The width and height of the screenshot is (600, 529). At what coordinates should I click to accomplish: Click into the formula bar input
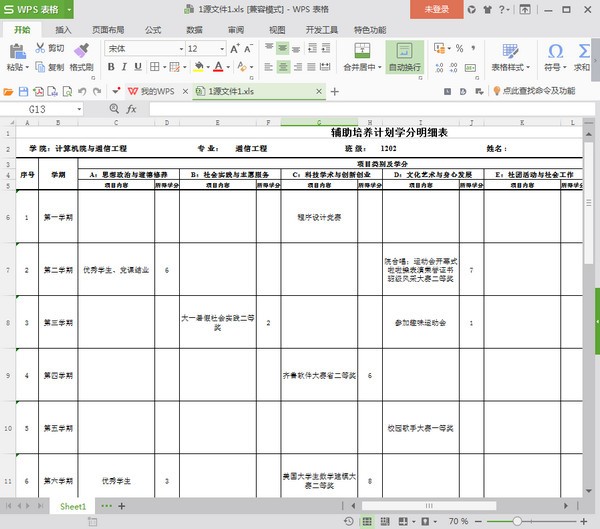click(371, 109)
